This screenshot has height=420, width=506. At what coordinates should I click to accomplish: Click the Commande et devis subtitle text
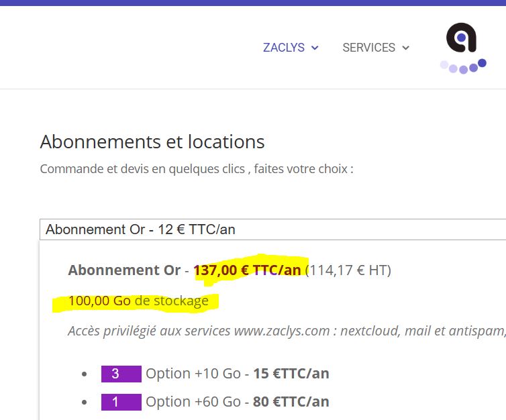[196, 168]
